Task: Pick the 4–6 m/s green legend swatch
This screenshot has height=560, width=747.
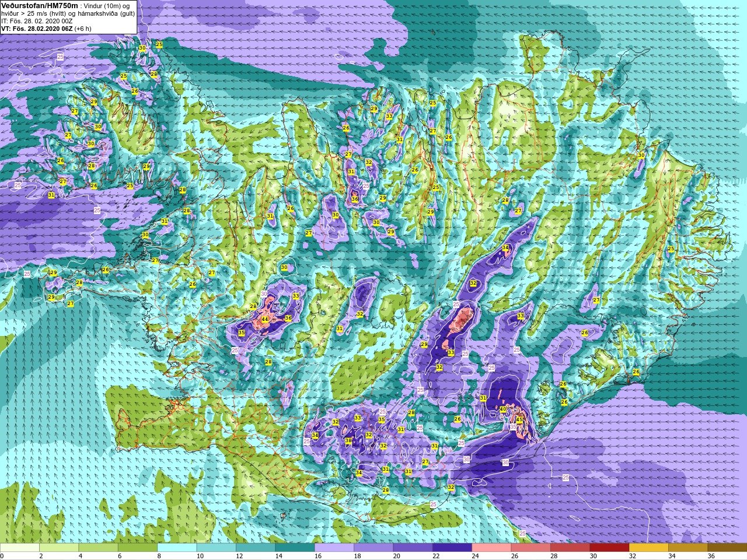Action: click(x=98, y=548)
